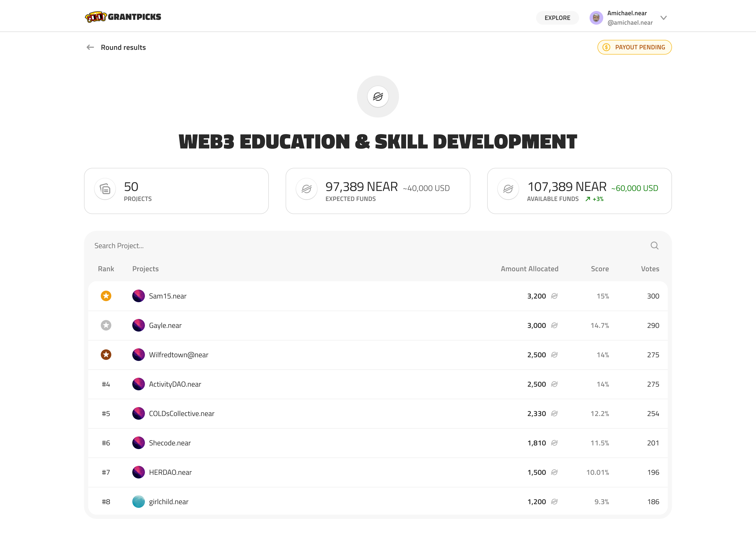756x554 pixels.
Task: Sort by Votes column header
Action: click(x=650, y=269)
